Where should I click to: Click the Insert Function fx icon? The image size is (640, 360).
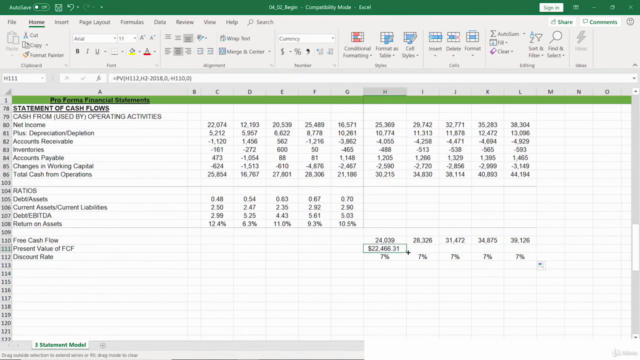coord(99,78)
